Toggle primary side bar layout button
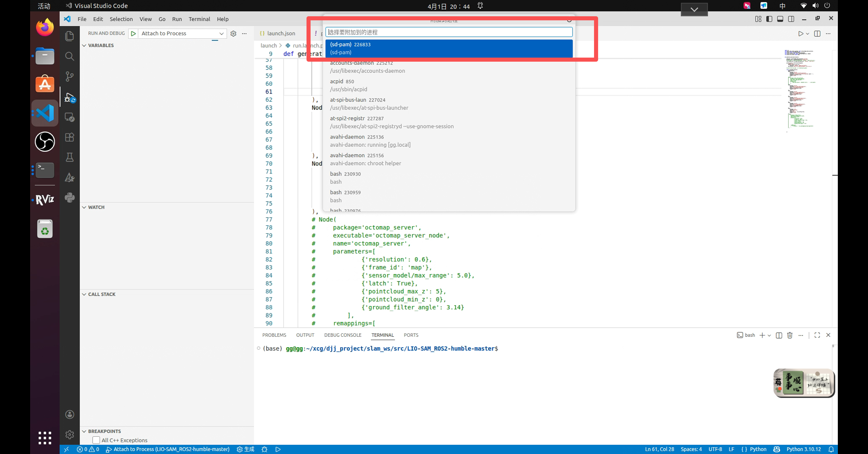 pos(769,19)
